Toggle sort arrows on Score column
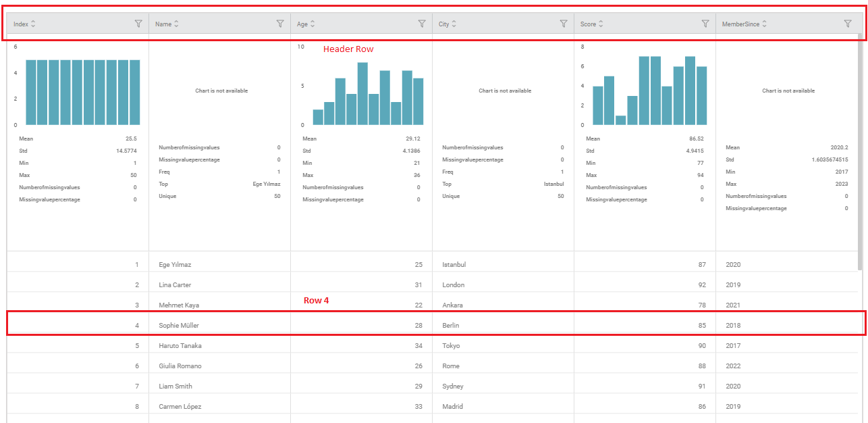The height and width of the screenshot is (423, 868). pyautogui.click(x=601, y=24)
